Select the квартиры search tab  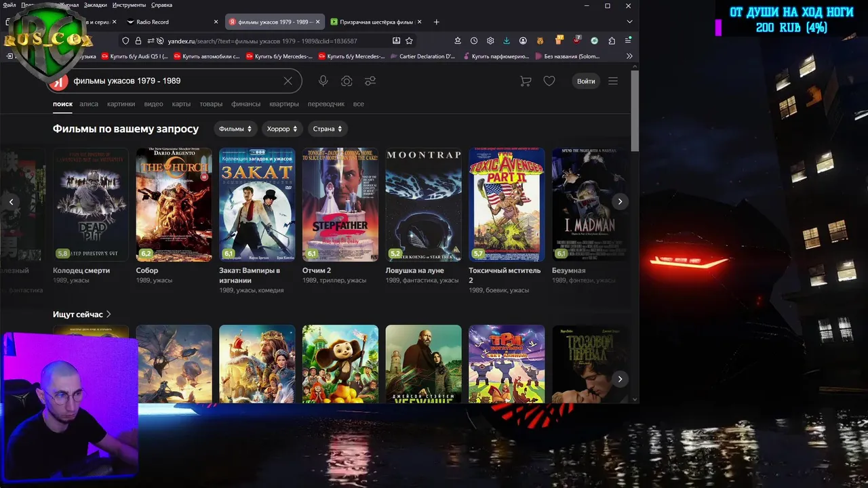pos(284,104)
